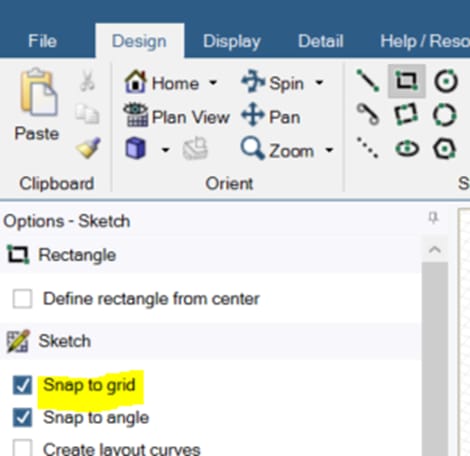470x456 pixels.
Task: Collapse the Rectangle options section header
Action: (x=211, y=255)
